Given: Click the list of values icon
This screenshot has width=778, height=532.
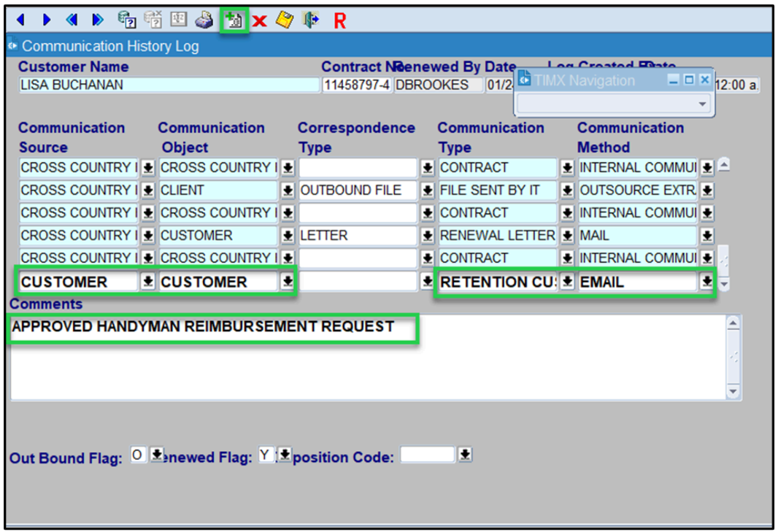Looking at the screenshot, I should pos(178,20).
